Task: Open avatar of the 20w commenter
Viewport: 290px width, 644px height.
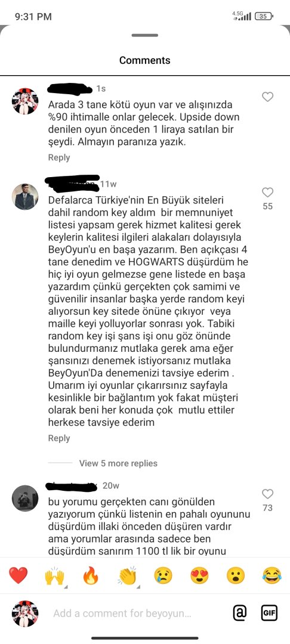Action: point(24,498)
